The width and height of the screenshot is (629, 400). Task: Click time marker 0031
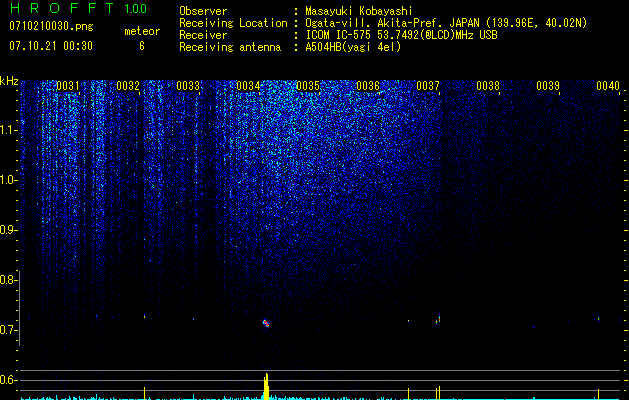point(67,86)
